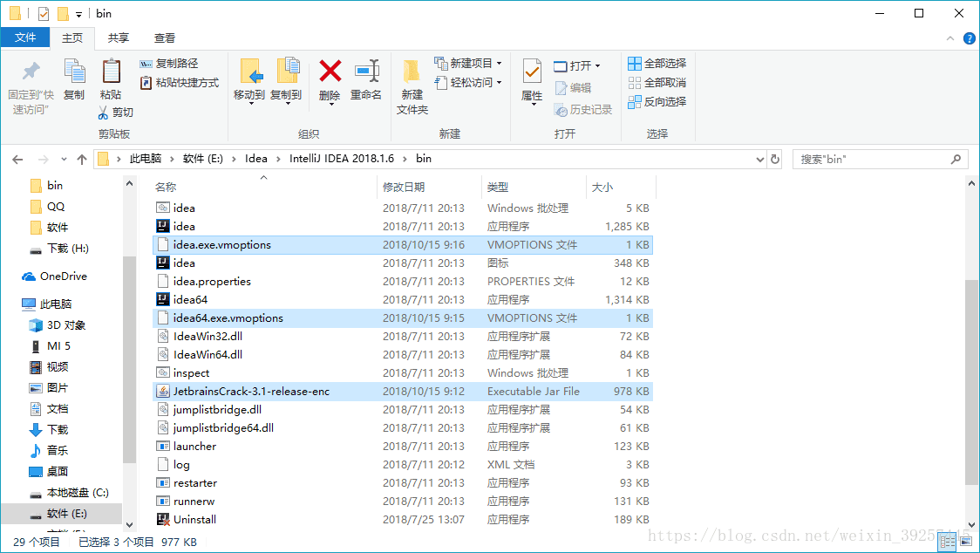Click 软件 (E:) in the address breadcrumb
This screenshot has height=553, width=980.
(202, 159)
